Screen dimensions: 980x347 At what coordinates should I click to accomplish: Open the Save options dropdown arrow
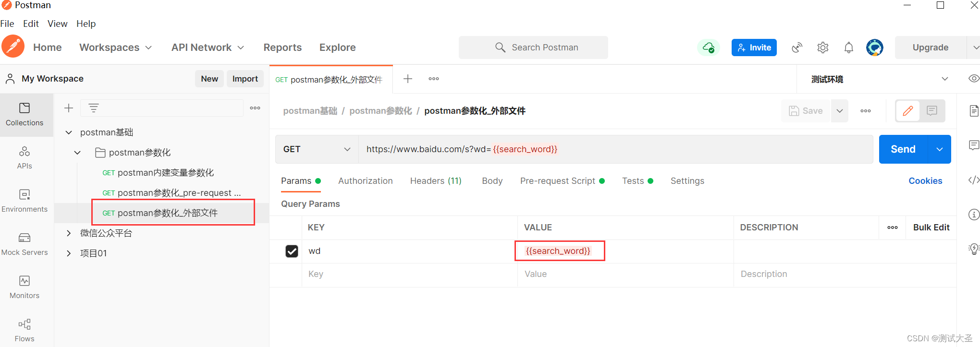(840, 111)
